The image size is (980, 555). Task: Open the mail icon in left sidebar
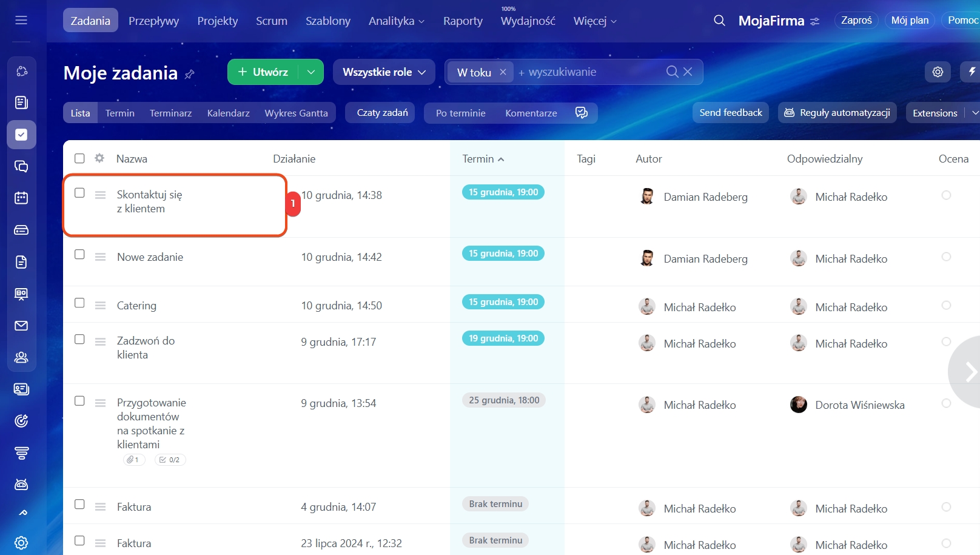coord(21,326)
